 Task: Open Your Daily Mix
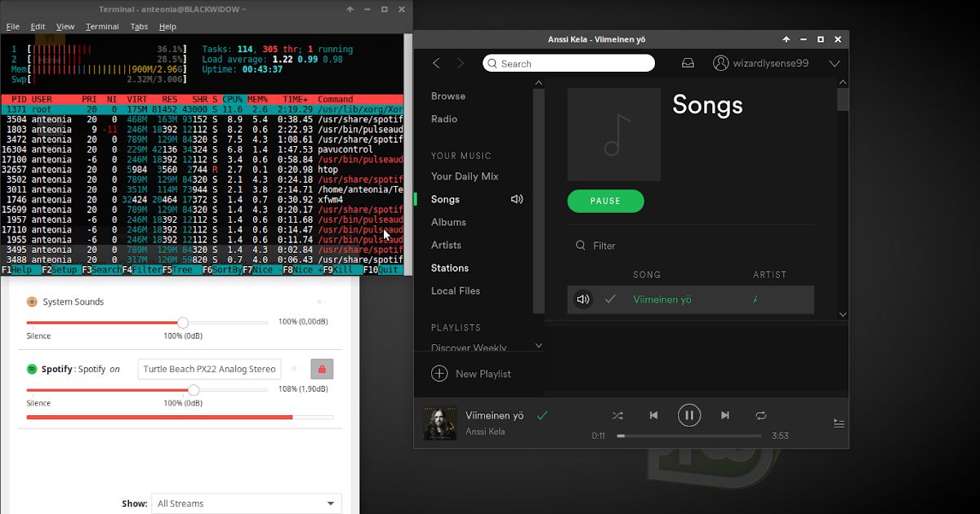(x=465, y=176)
